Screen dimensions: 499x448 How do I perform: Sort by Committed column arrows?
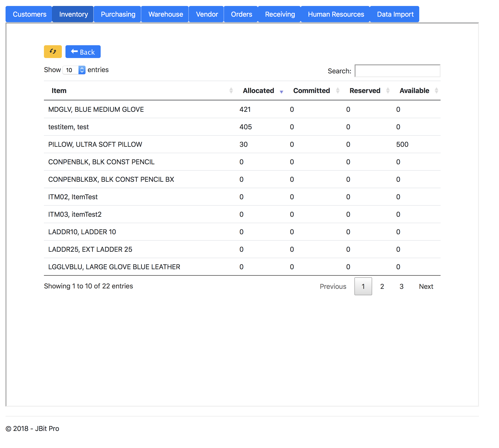pyautogui.click(x=338, y=91)
